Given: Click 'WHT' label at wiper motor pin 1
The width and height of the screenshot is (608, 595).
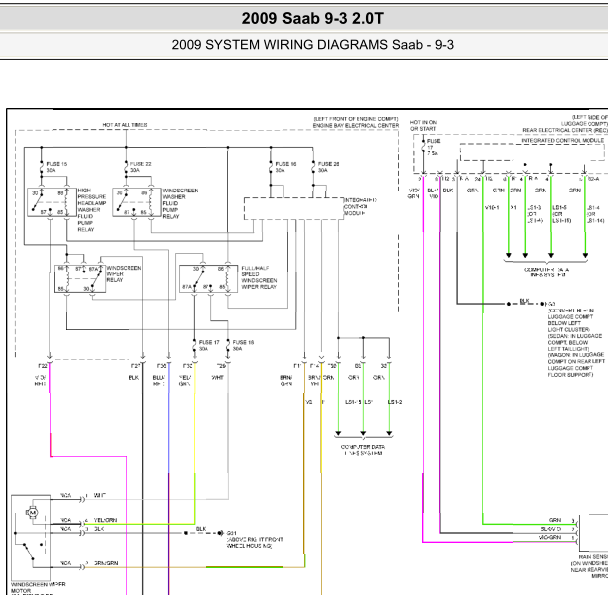Looking at the screenshot, I should 100,495.
